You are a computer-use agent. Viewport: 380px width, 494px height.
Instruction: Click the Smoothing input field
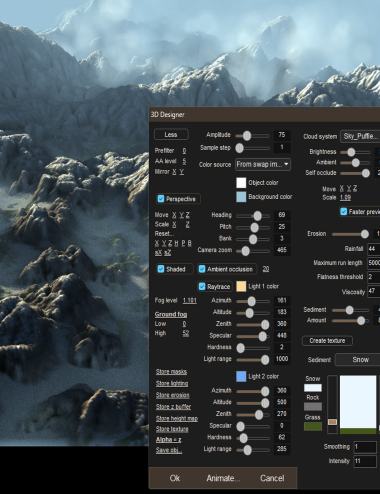click(365, 447)
